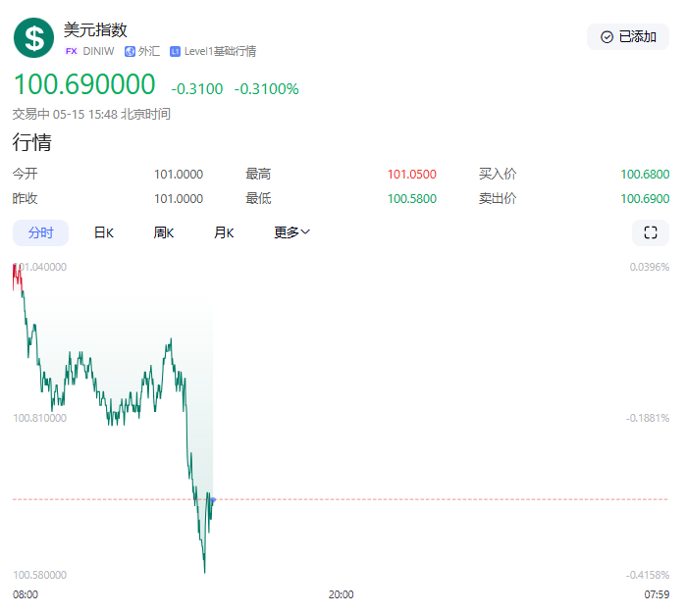Screen dimensions: 686x616
Task: Click the 美元指数 title text
Action: [x=95, y=30]
